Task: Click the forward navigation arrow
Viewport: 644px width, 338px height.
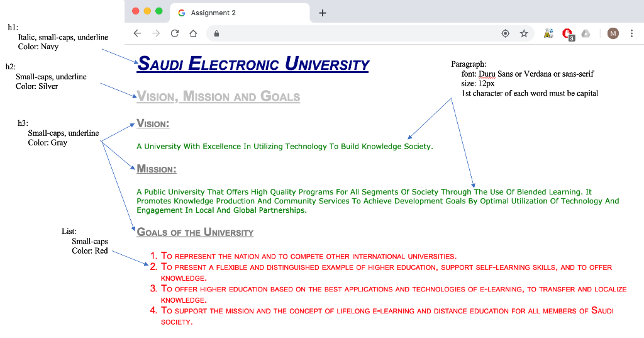Action: coord(156,33)
